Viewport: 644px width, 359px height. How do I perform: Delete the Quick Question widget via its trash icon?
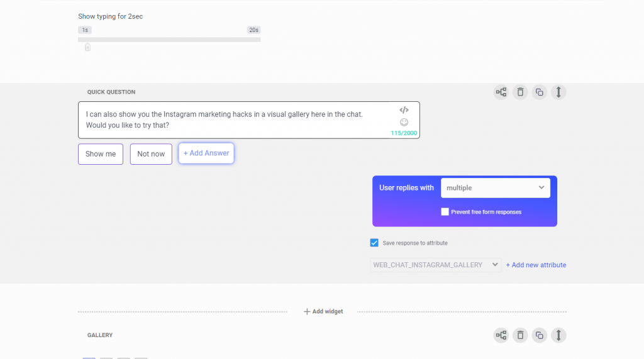(x=520, y=92)
